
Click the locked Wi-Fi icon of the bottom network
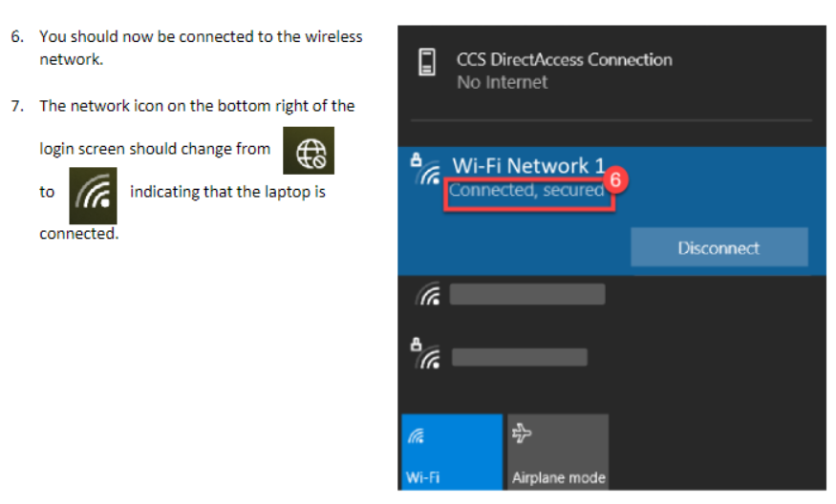tap(428, 356)
